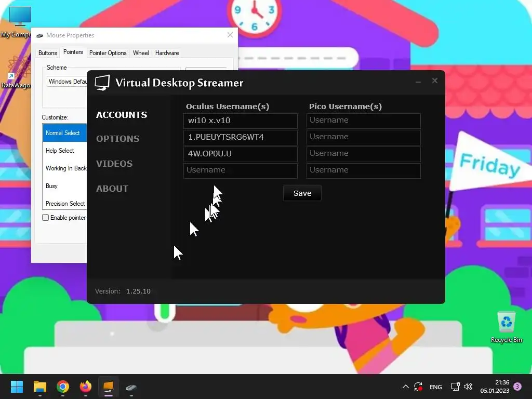The height and width of the screenshot is (399, 532).
Task: Click the version number 1.25.10
Action: tap(138, 291)
